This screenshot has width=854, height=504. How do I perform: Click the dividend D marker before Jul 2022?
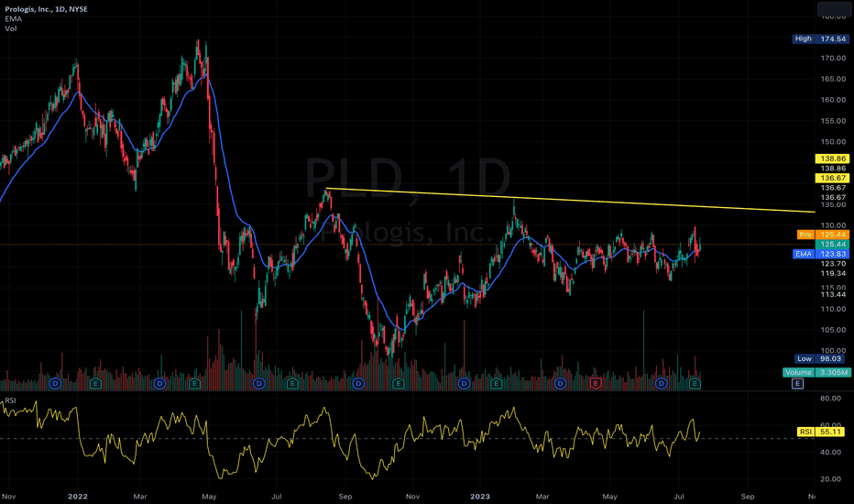(259, 384)
